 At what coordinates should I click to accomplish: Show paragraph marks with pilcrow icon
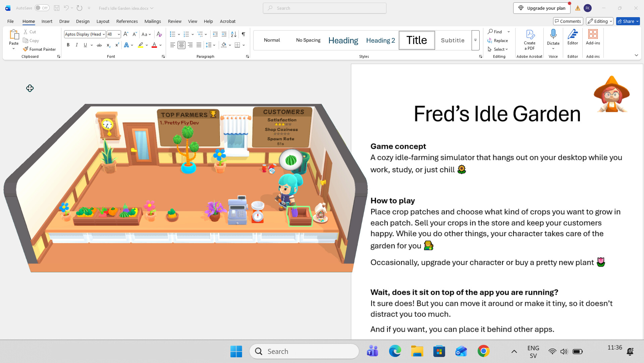coord(244,34)
